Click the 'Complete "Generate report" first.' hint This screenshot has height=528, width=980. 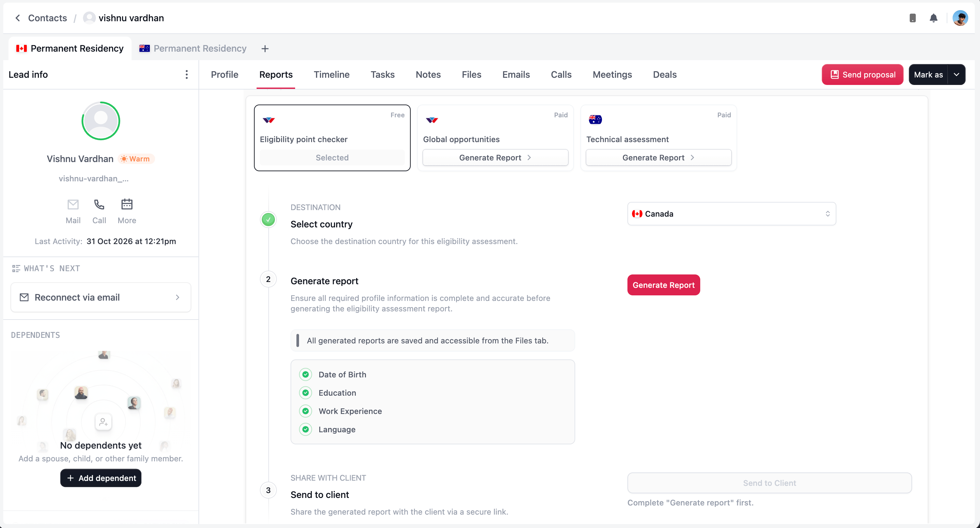click(x=690, y=503)
